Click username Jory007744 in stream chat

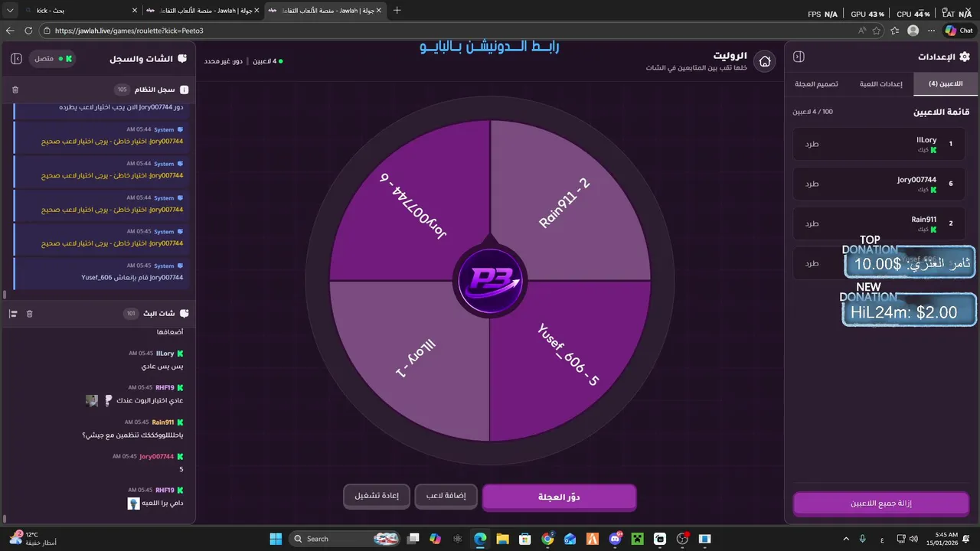(x=157, y=456)
